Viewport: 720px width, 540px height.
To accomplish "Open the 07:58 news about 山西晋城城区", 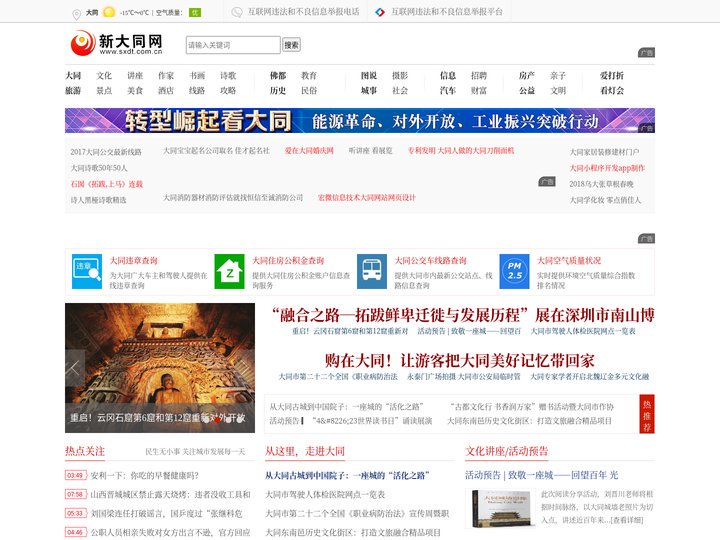I will 170,495.
